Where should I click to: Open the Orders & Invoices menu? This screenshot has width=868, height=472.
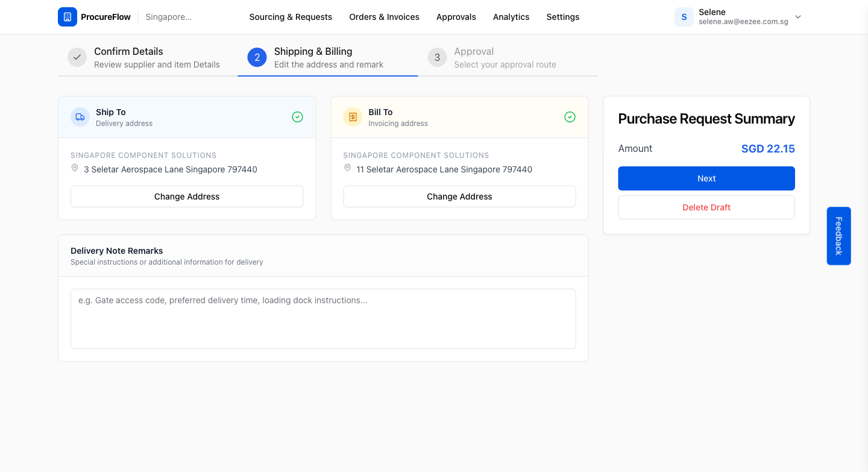[x=384, y=17]
